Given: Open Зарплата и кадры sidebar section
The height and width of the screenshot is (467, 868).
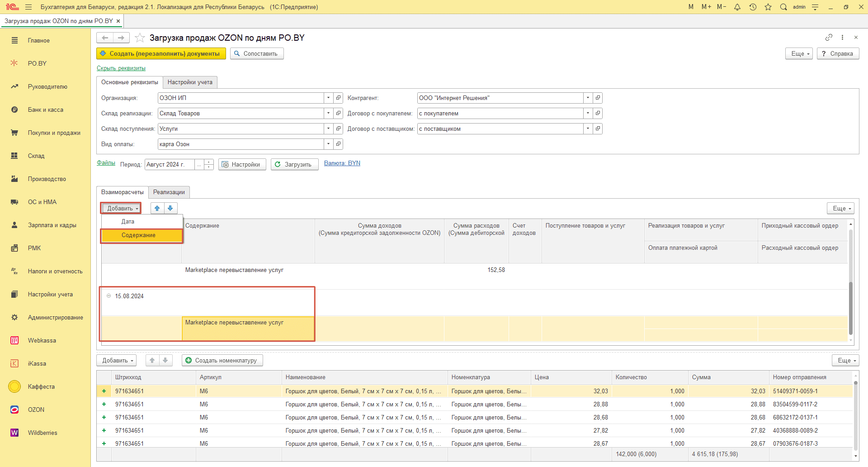Looking at the screenshot, I should [52, 225].
